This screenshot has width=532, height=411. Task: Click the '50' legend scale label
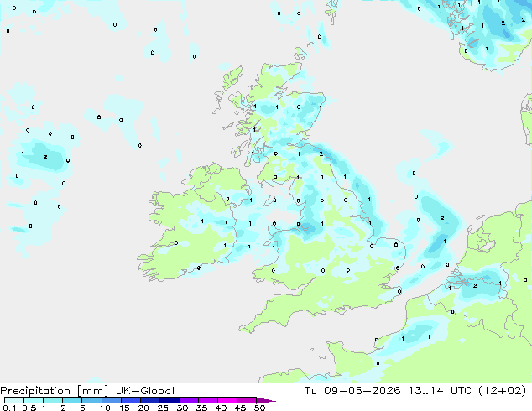(259, 408)
